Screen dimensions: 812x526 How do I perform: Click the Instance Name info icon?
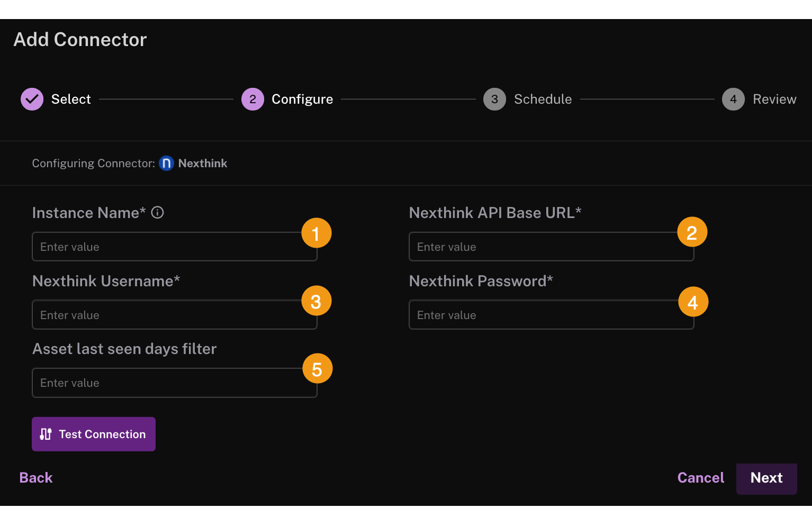[x=158, y=213]
